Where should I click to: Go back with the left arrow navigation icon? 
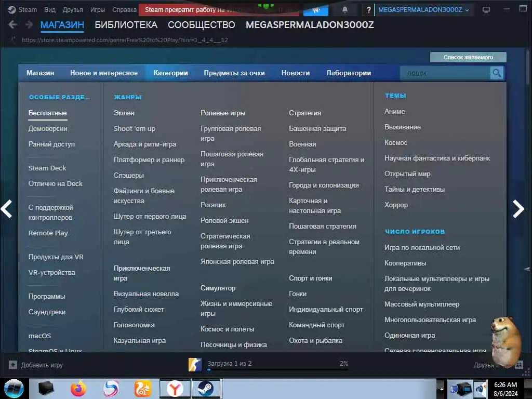click(12, 24)
